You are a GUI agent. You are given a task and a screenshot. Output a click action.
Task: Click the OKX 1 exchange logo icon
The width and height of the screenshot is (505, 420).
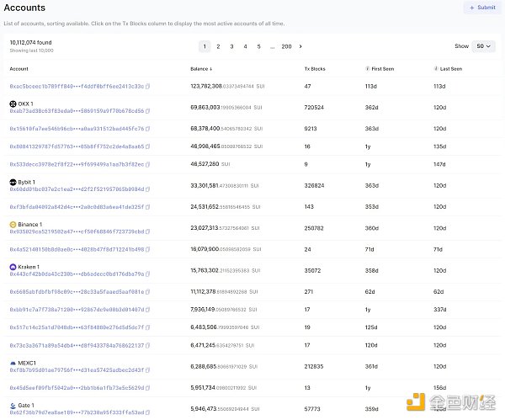tap(13, 104)
